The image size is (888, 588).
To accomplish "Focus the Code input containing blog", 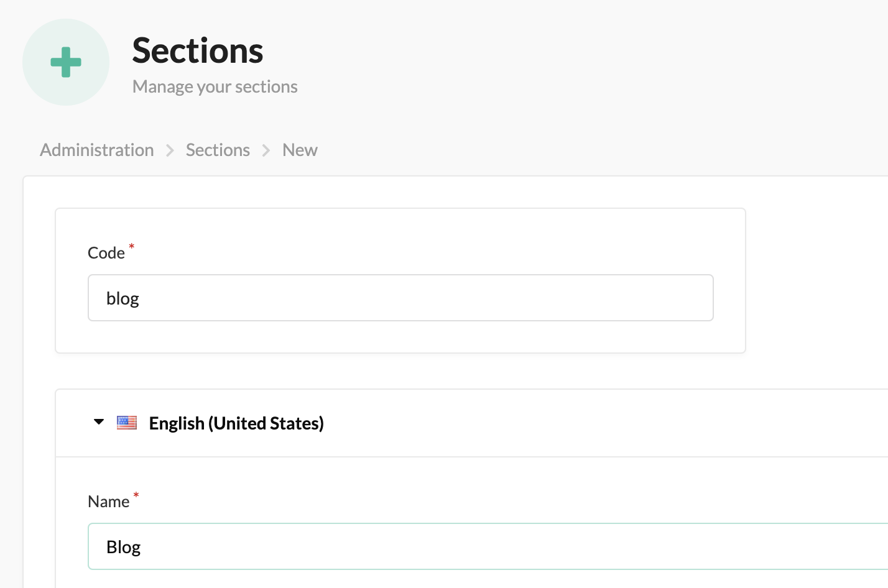I will pos(400,298).
